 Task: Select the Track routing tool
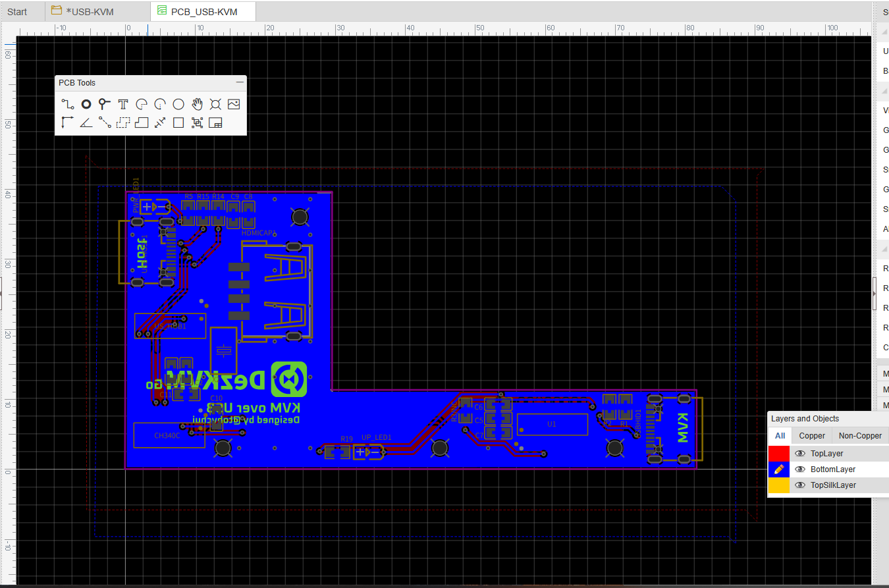(x=68, y=104)
